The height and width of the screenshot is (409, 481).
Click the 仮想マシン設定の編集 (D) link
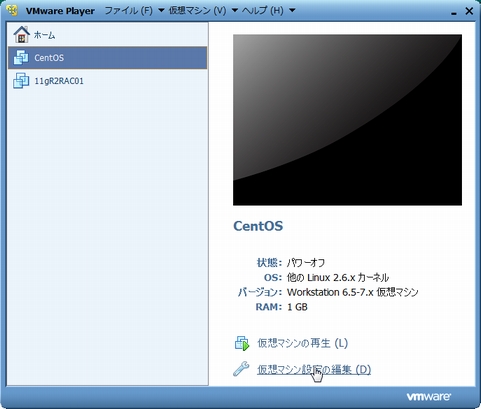click(314, 370)
